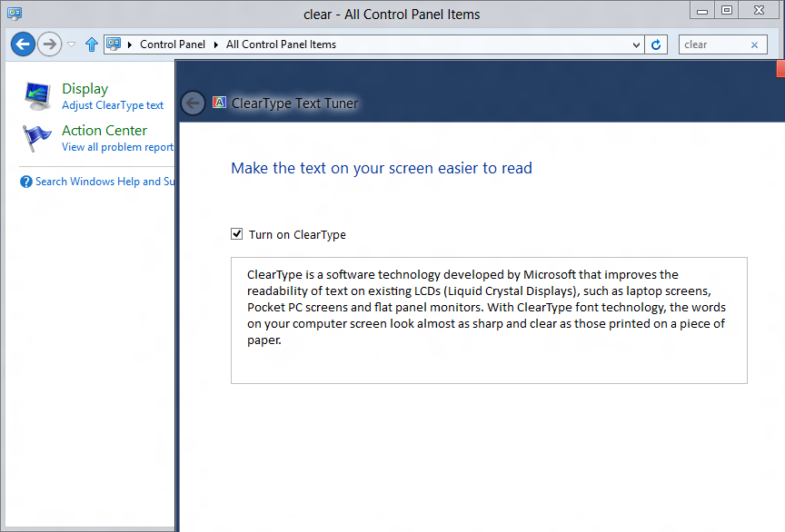This screenshot has height=532, width=785.
Task: Refresh the Control Panel view
Action: [x=656, y=45]
